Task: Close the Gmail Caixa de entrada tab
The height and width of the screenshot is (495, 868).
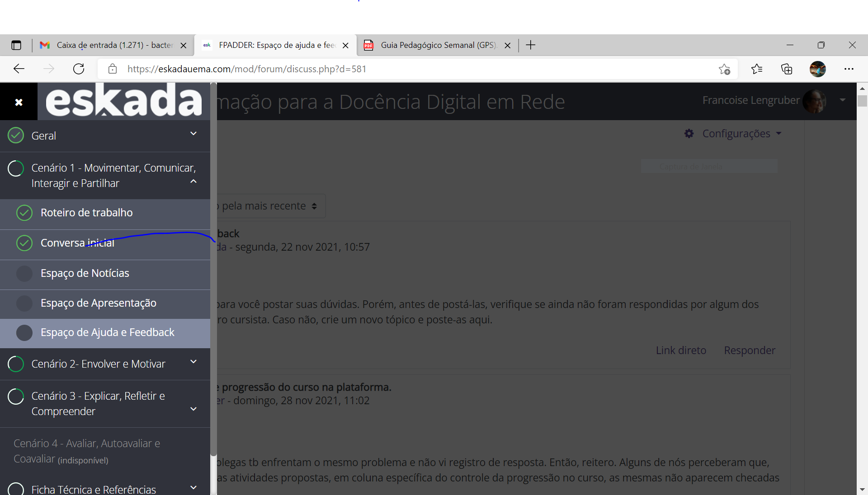Action: (x=184, y=46)
